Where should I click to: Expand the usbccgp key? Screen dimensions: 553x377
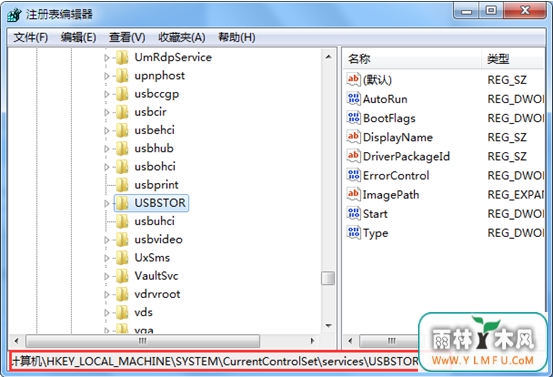(107, 94)
